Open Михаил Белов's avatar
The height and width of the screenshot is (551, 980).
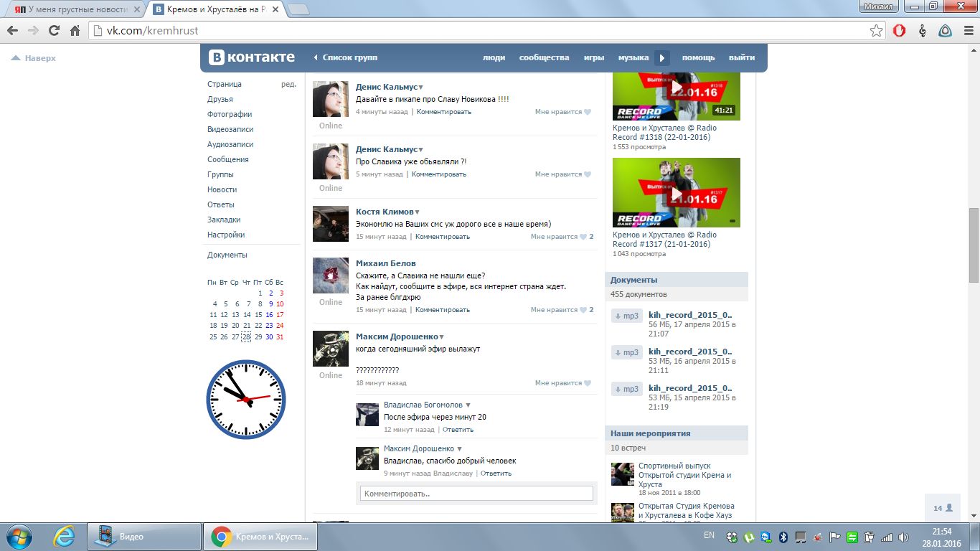point(331,275)
